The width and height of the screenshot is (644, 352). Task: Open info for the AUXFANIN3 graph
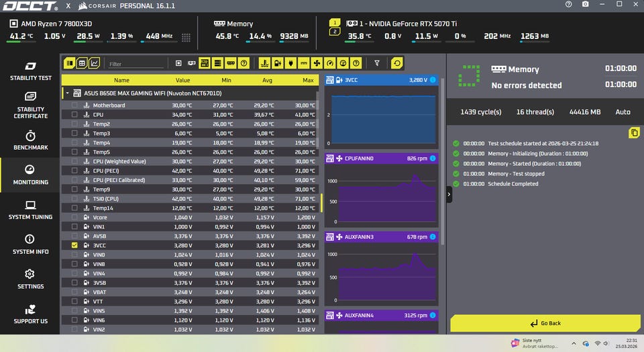coord(433,237)
